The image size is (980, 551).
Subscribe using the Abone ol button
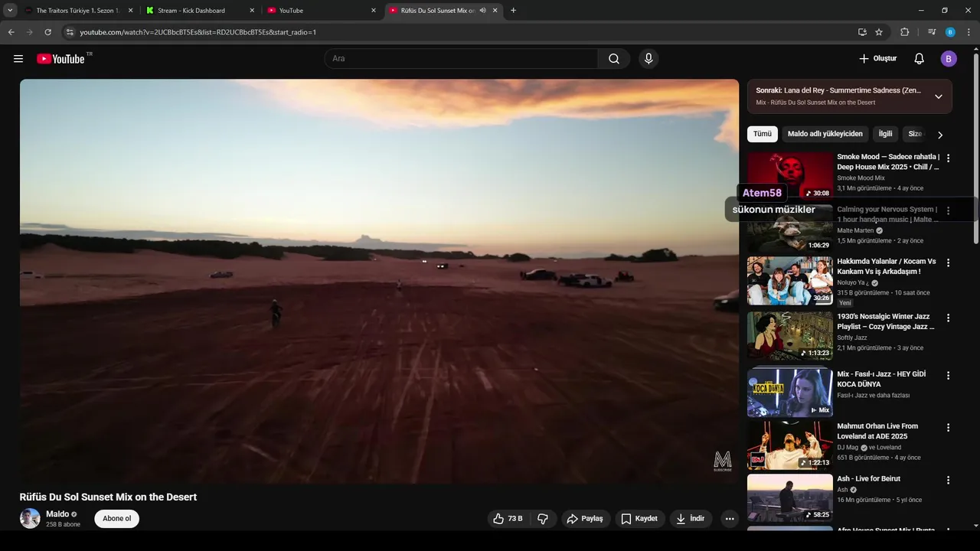coord(117,519)
